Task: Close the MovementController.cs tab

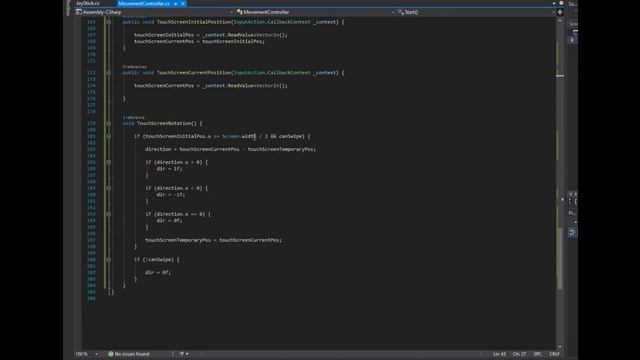Action: tap(183, 4)
